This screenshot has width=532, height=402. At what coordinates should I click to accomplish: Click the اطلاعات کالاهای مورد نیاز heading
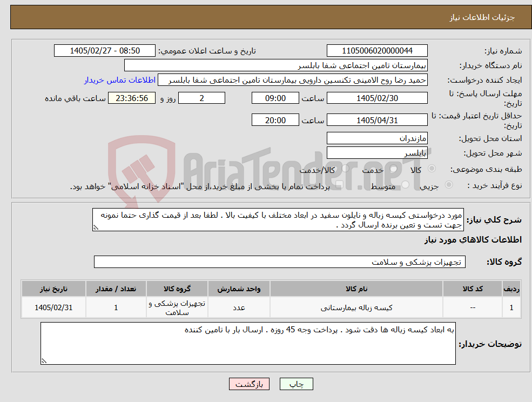pyautogui.click(x=473, y=240)
